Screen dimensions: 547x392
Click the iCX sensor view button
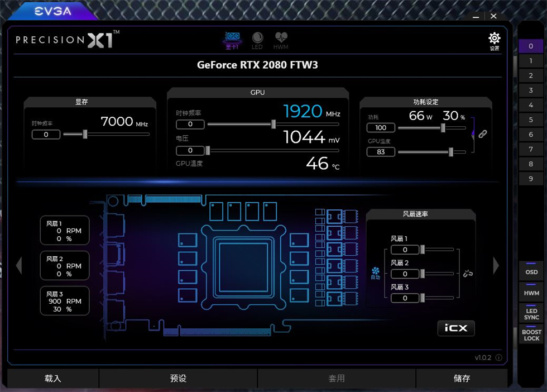tap(456, 328)
